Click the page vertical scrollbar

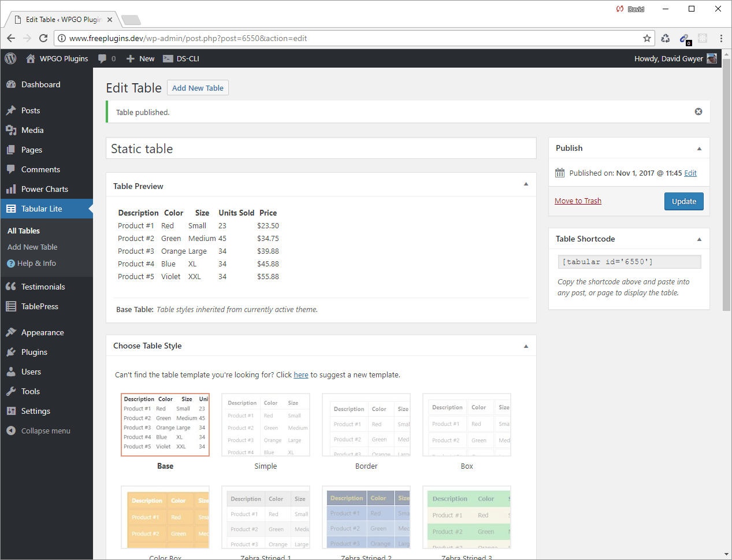(727, 185)
